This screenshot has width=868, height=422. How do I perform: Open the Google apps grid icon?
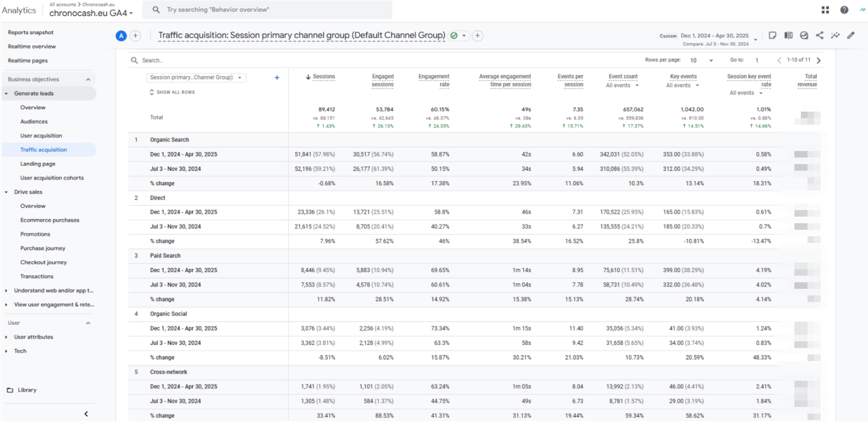point(825,10)
